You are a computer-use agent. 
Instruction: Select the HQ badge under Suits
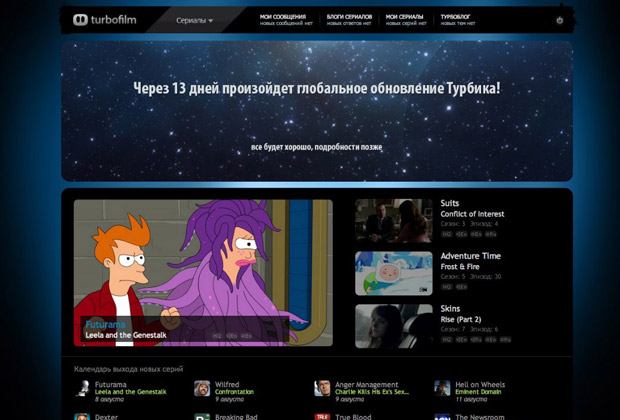[446, 234]
